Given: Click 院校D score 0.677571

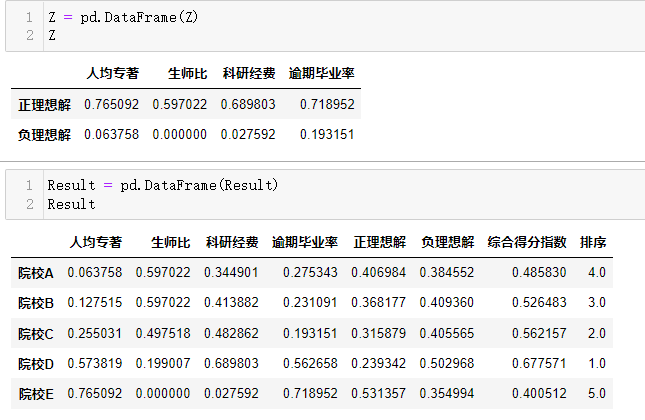Looking at the screenshot, I should (539, 364).
